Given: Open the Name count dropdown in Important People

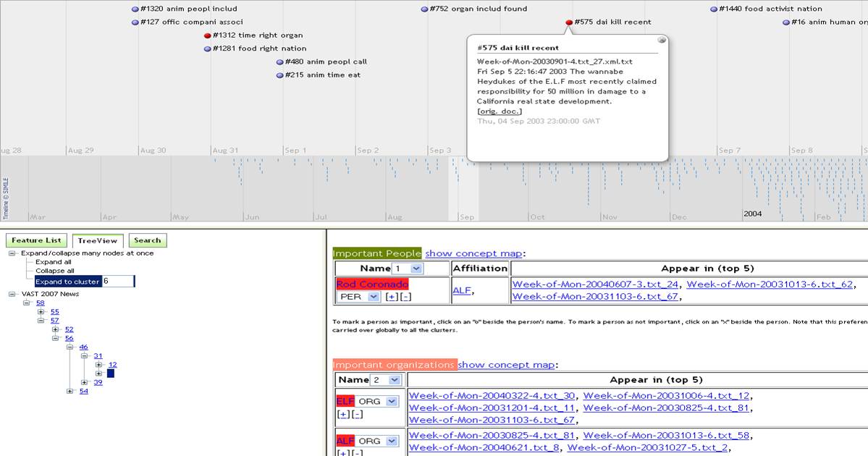Looking at the screenshot, I should click(x=416, y=269).
